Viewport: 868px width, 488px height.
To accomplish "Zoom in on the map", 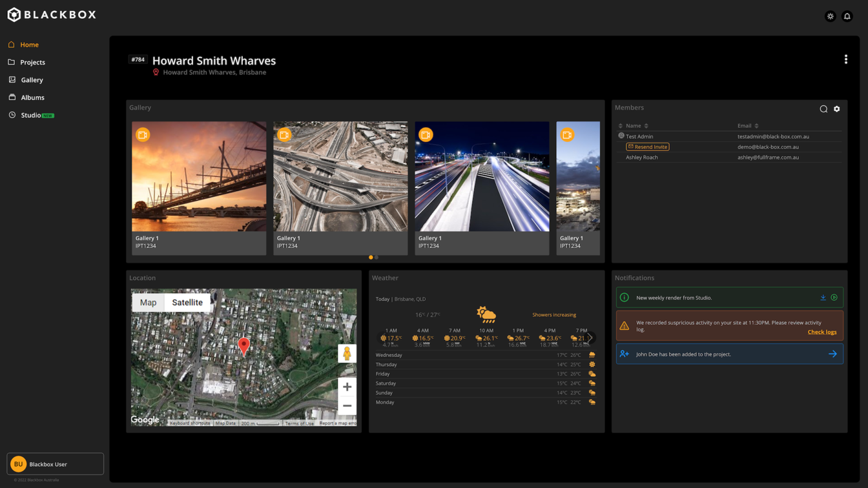I will coord(347,387).
